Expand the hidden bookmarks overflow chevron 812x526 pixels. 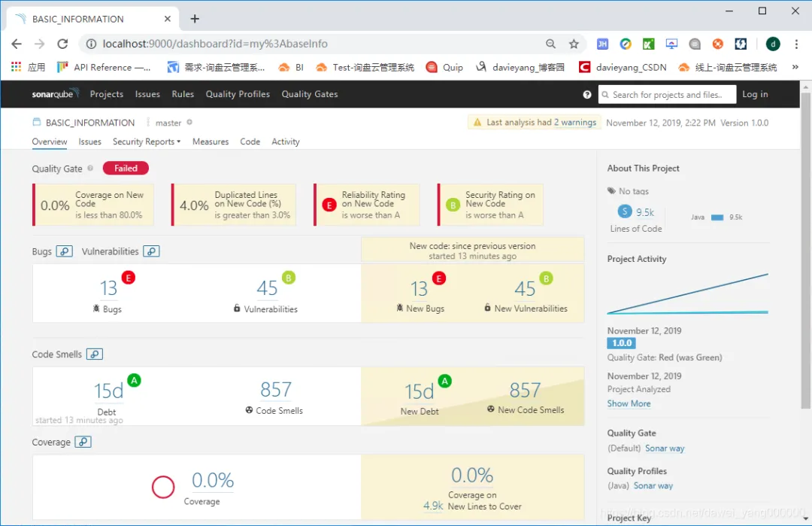[x=795, y=68]
